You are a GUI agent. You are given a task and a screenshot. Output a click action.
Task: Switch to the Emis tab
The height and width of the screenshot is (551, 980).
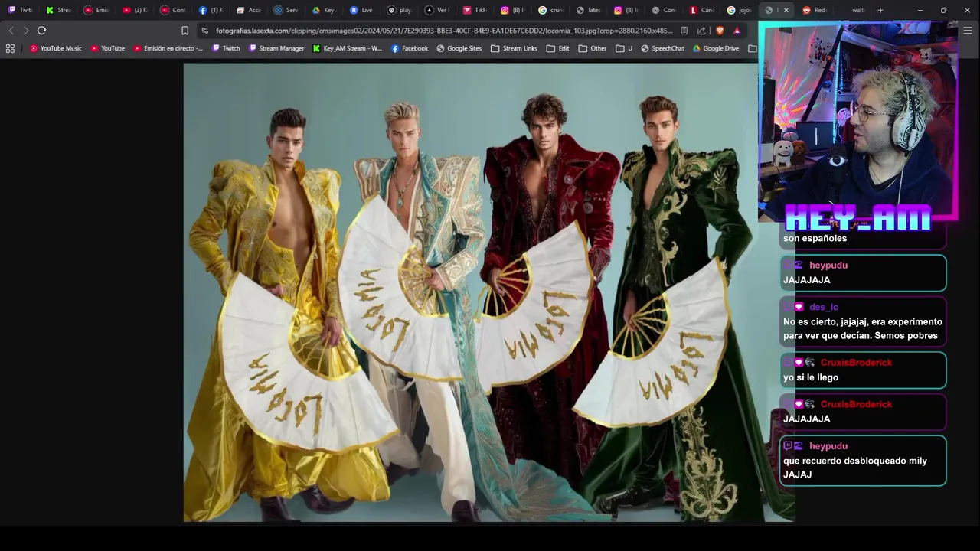pyautogui.click(x=96, y=10)
